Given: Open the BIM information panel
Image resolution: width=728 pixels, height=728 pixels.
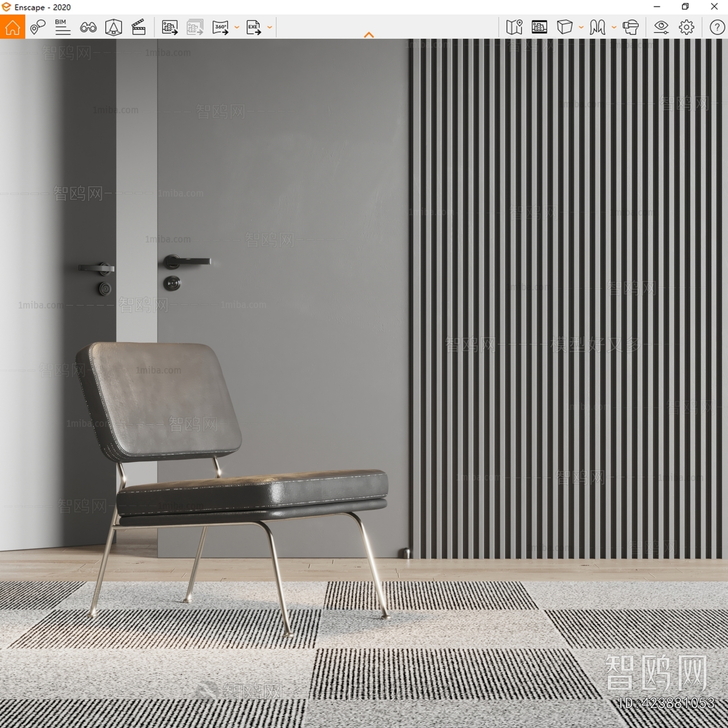Looking at the screenshot, I should 62,27.
